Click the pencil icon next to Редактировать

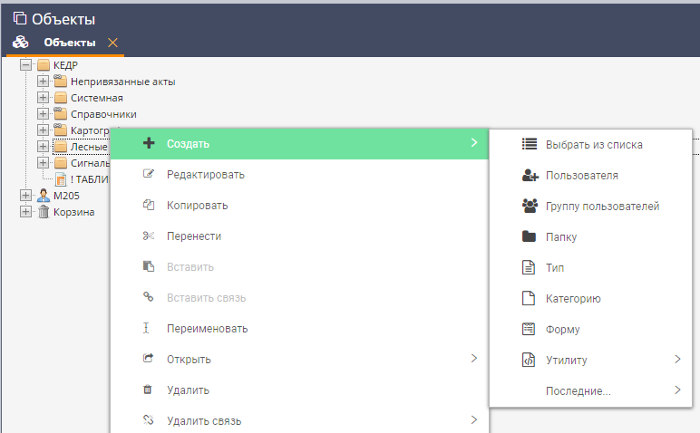click(x=148, y=174)
